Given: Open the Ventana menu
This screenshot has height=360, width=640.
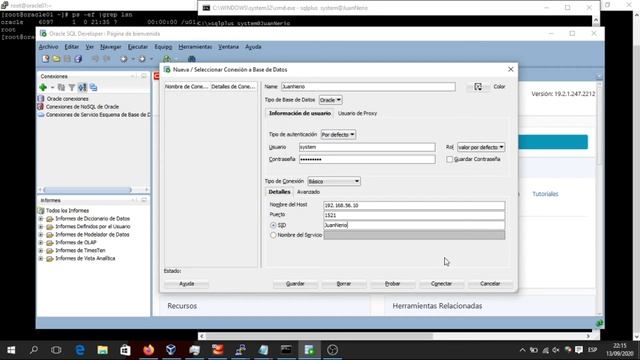Looking at the screenshot, I should [x=228, y=47].
